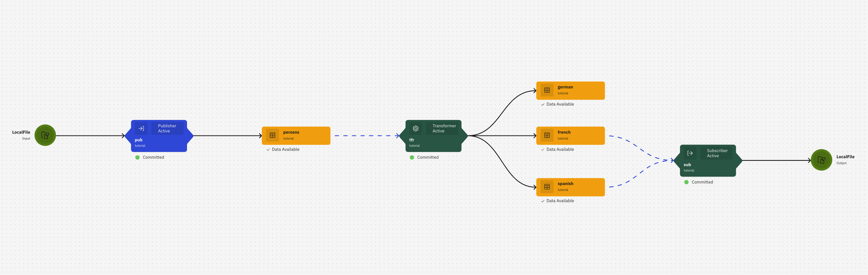Viewport: 868px width, 275px height.
Task: Select the Publisher arrow icon on pub node
Action: [x=141, y=128]
